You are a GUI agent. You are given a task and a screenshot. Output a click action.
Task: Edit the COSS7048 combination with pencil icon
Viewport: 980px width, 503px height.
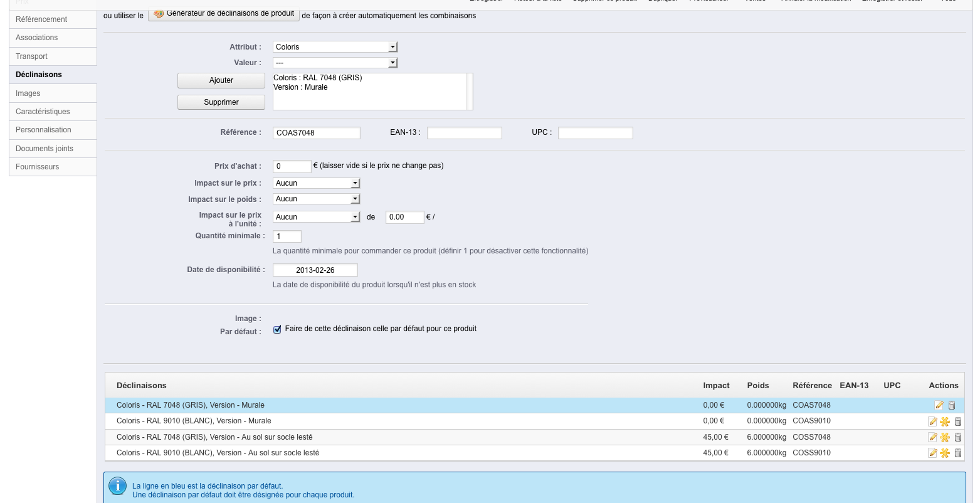pos(932,437)
